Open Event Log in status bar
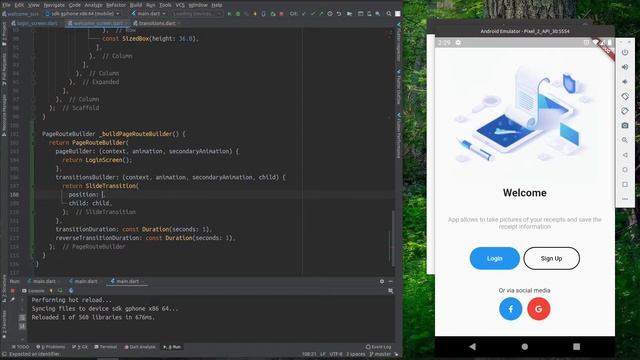 tap(378, 347)
